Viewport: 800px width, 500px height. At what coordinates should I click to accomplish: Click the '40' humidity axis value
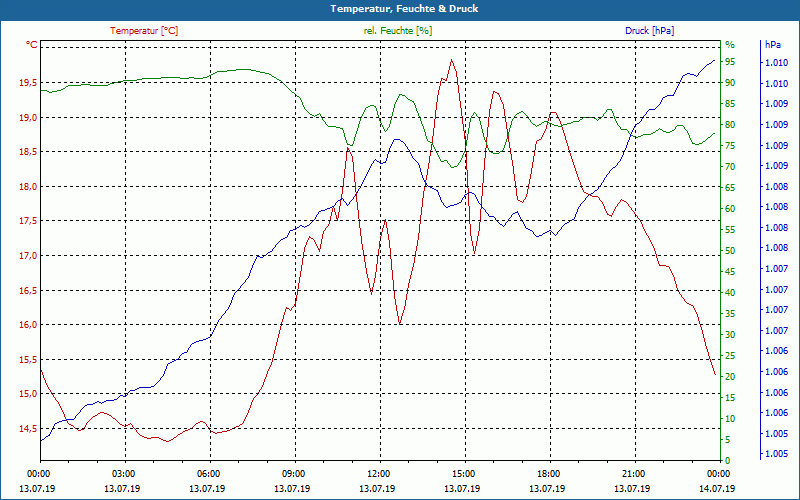[730, 292]
